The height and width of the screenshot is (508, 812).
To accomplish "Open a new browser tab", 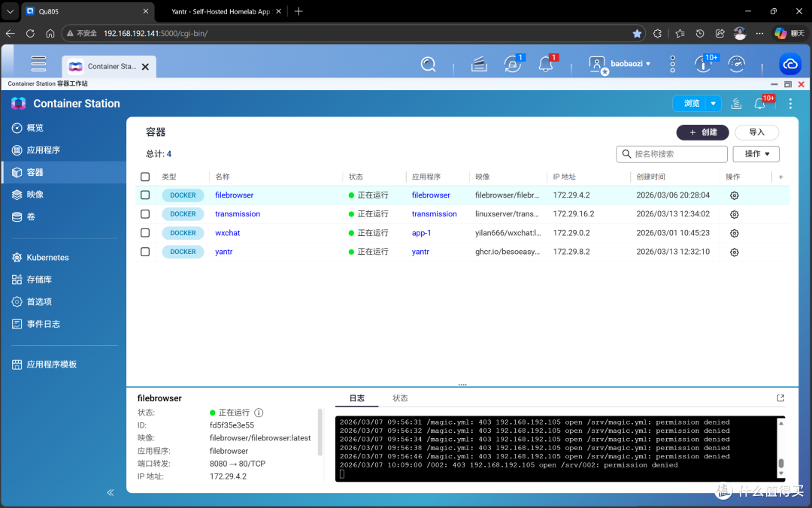I will pos(298,11).
